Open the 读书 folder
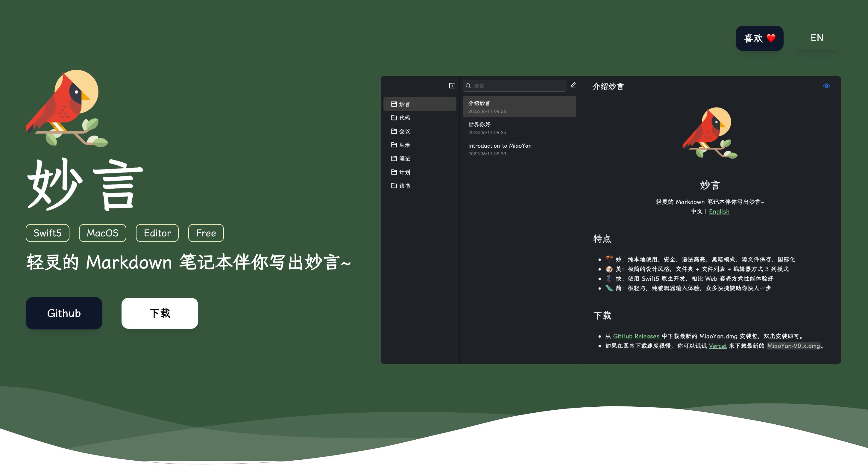 pyautogui.click(x=404, y=186)
